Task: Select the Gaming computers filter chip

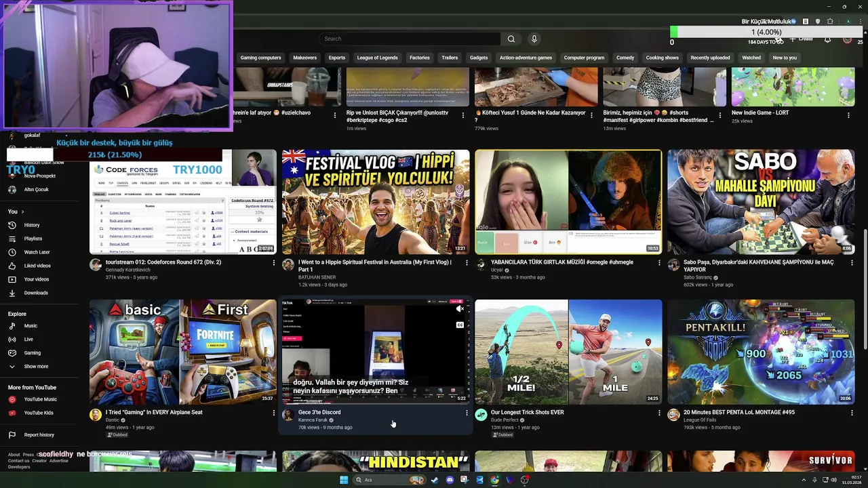Action: pyautogui.click(x=260, y=58)
